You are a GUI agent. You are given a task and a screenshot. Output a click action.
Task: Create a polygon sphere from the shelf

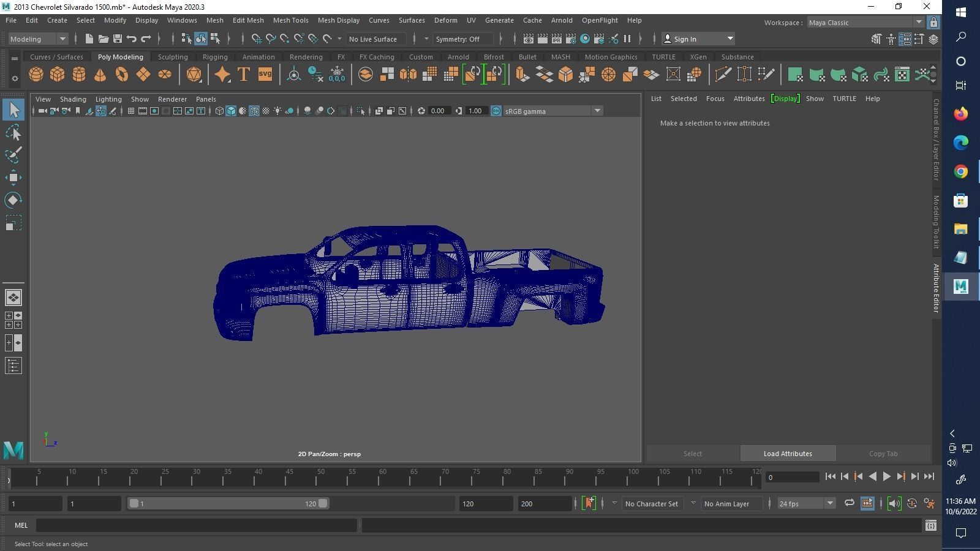(x=36, y=75)
